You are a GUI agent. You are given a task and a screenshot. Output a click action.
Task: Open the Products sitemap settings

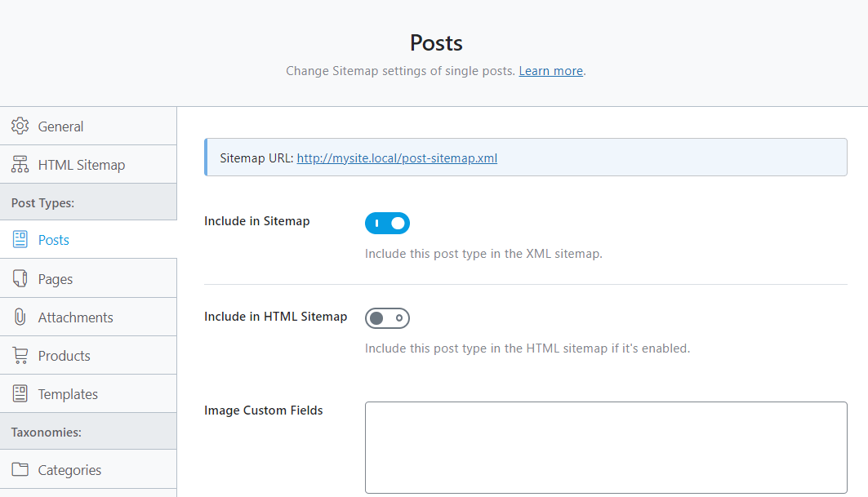tap(64, 355)
